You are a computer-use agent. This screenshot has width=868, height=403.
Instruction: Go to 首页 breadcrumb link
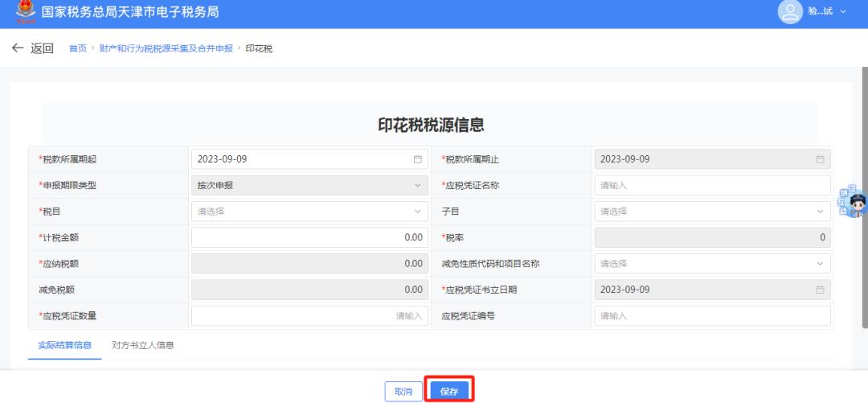[x=77, y=49]
